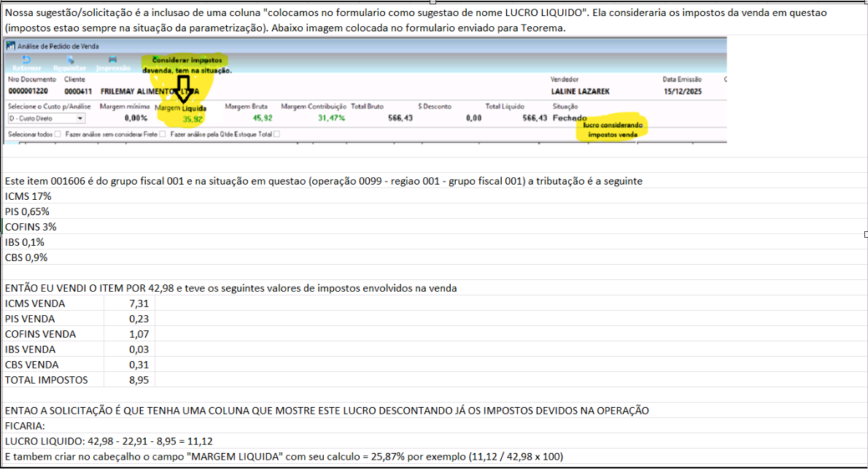Click the TOTAL IMPOSTOS value 8,95
The width and height of the screenshot is (868, 469).
pyautogui.click(x=130, y=380)
